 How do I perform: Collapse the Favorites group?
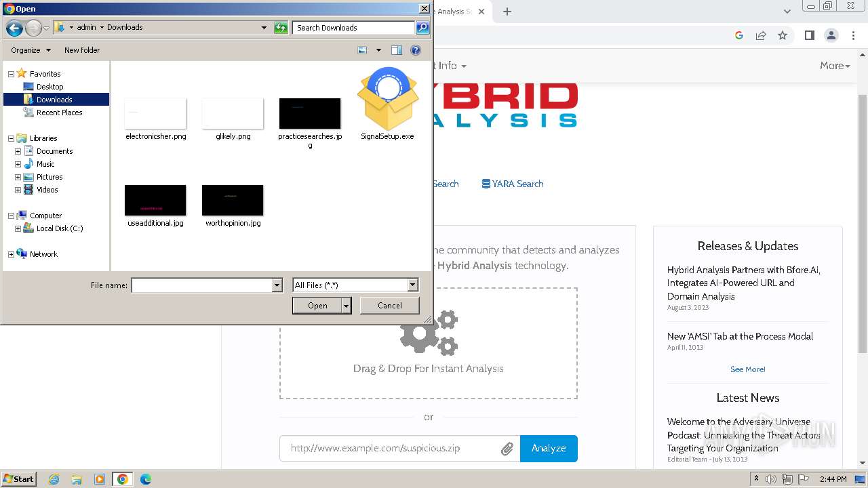[11, 74]
